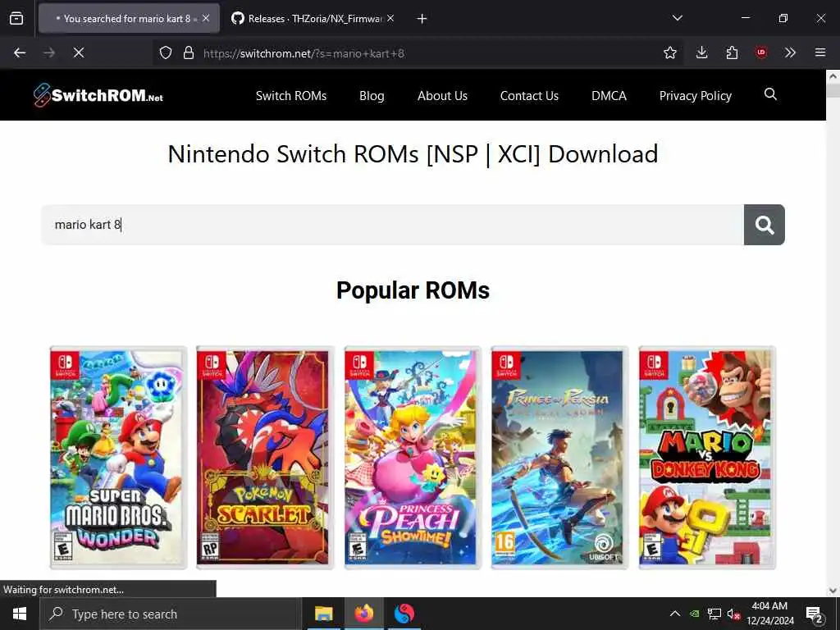The image size is (840, 630).
Task: Click the Firefox taskbar icon
Action: click(x=363, y=614)
